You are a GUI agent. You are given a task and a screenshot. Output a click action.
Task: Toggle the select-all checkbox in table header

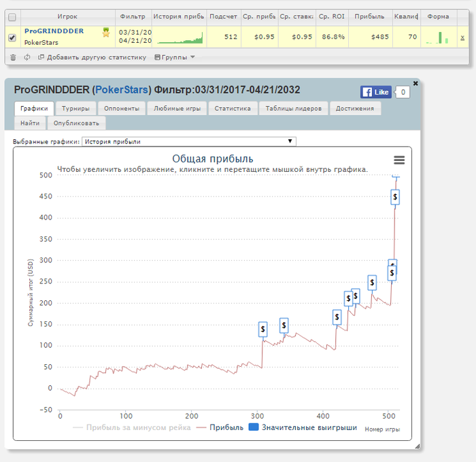coord(12,17)
